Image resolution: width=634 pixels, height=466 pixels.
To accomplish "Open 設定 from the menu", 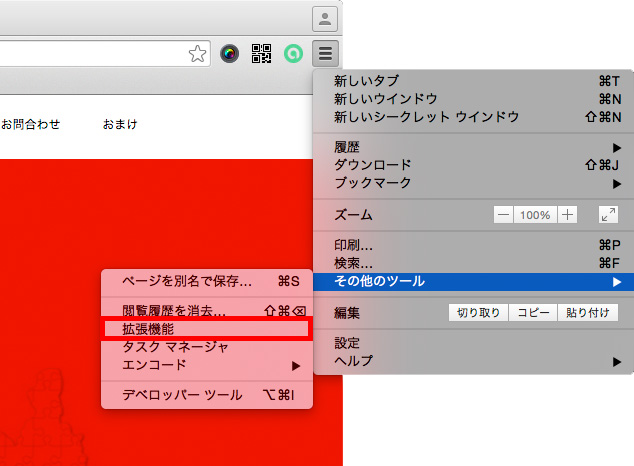I will point(473,343).
